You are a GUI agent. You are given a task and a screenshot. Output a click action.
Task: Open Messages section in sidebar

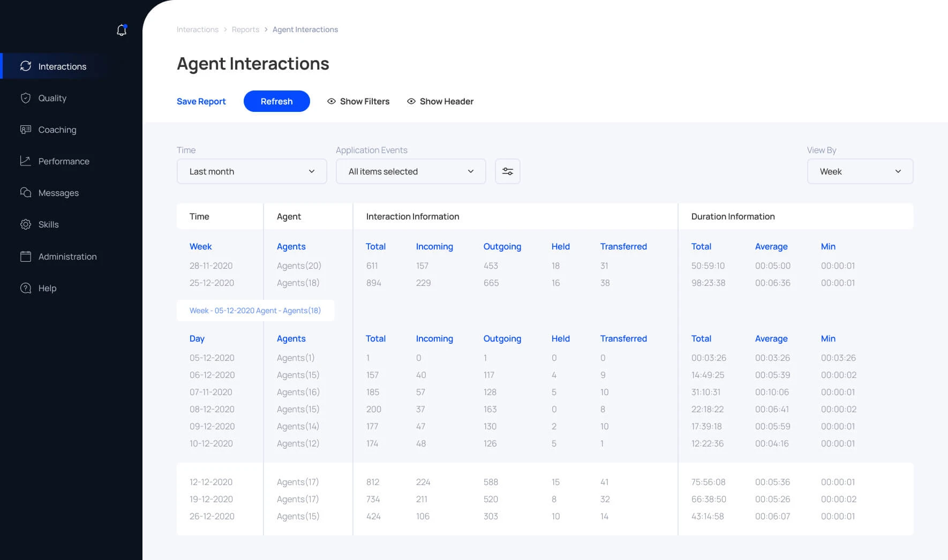tap(58, 193)
